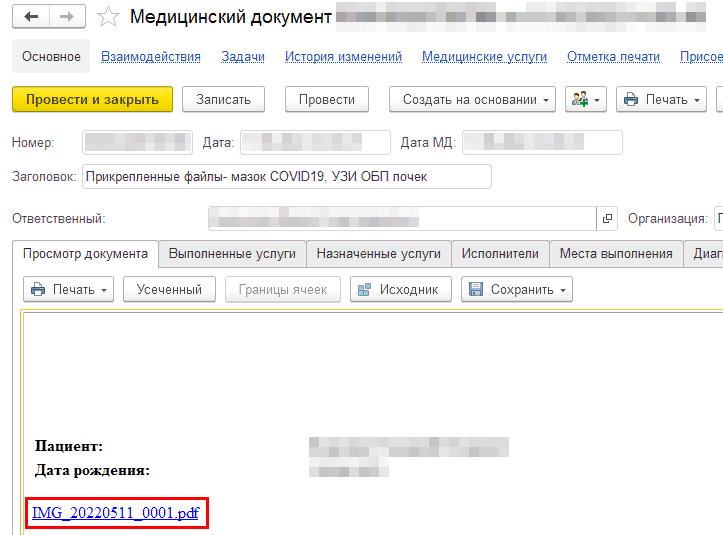Image resolution: width=723 pixels, height=535 pixels.
Task: Open the Печать dropdown in document viewer
Action: (x=68, y=290)
